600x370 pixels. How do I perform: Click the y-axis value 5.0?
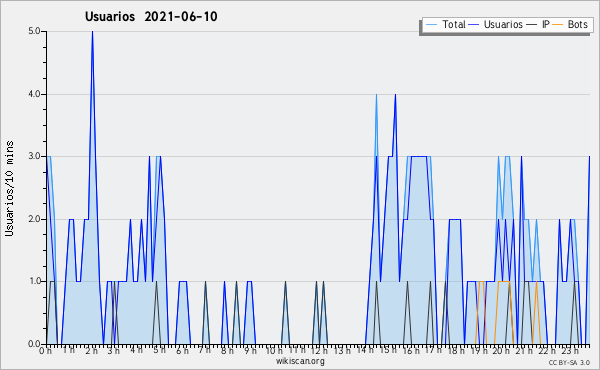coord(34,31)
